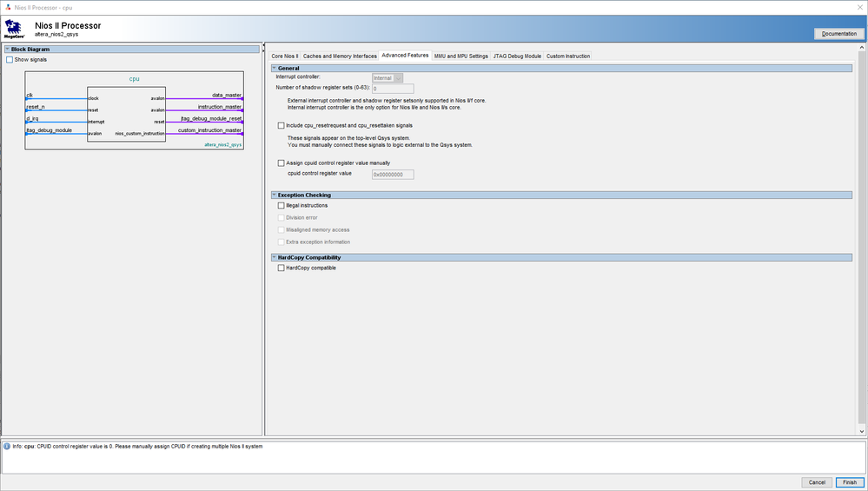868x491 pixels.
Task: Click the d_irq signal label
Action: [x=32, y=118]
